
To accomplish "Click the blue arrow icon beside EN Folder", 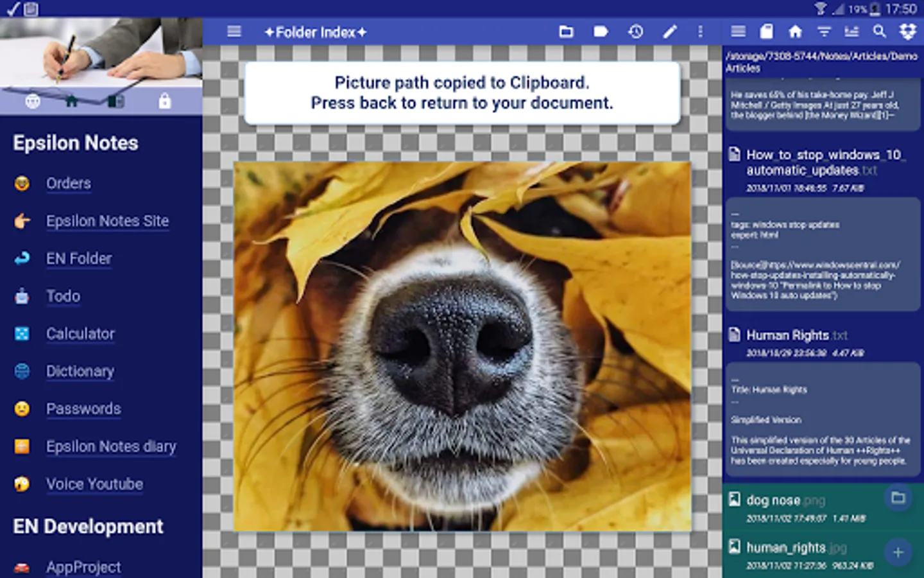I will 22,259.
